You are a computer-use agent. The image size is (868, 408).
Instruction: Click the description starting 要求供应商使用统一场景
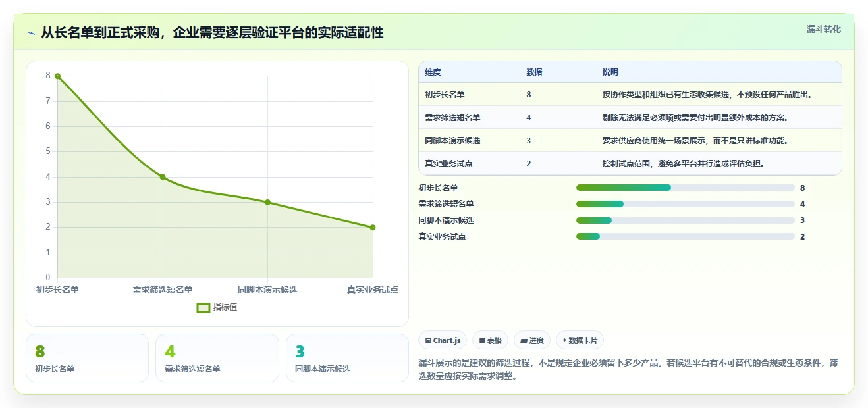[695, 141]
